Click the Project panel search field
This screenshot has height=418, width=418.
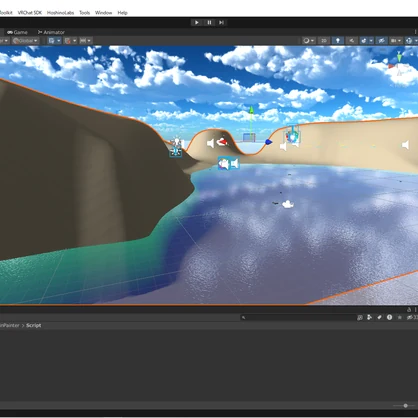tap(298, 317)
